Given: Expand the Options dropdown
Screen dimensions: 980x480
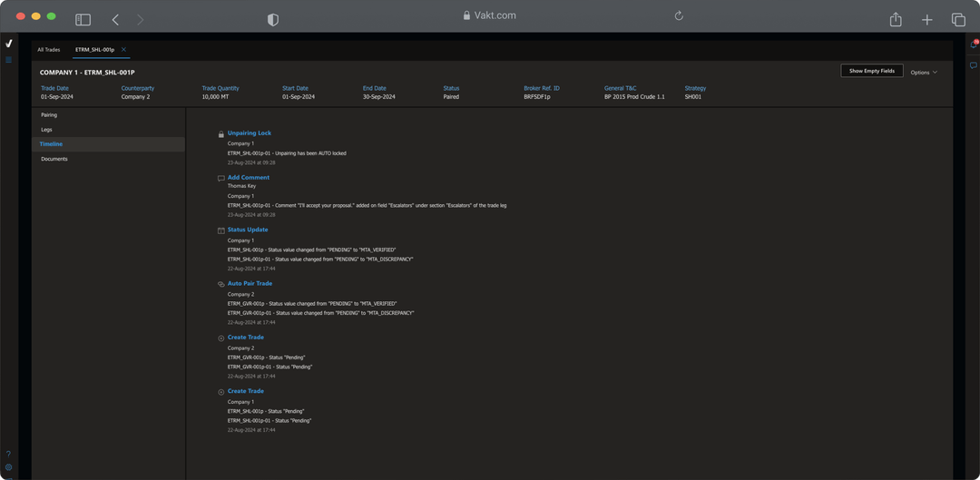Looking at the screenshot, I should pos(924,72).
